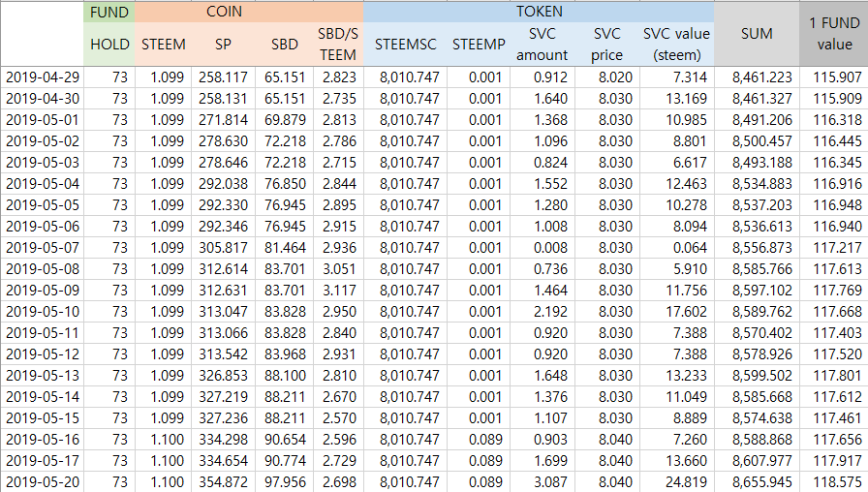Screen dimensions: 868x492
Task: Click the 'SVC value (steem)' header
Action: [675, 45]
